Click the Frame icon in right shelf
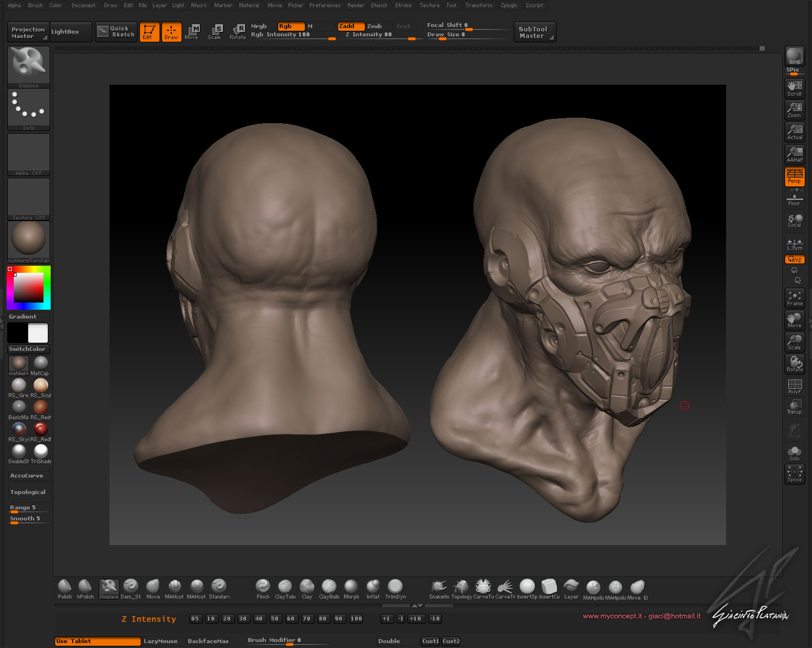The height and width of the screenshot is (648, 812). [x=794, y=298]
